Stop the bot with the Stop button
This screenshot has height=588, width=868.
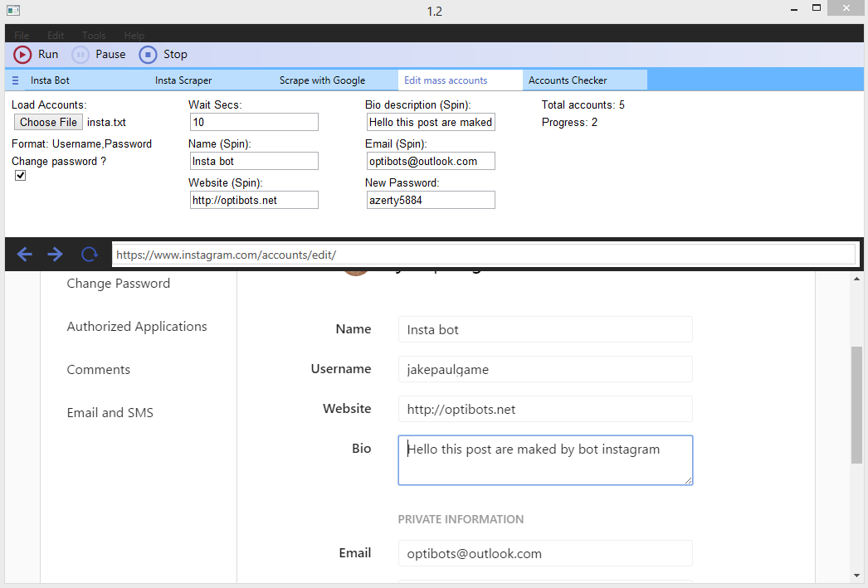click(163, 54)
